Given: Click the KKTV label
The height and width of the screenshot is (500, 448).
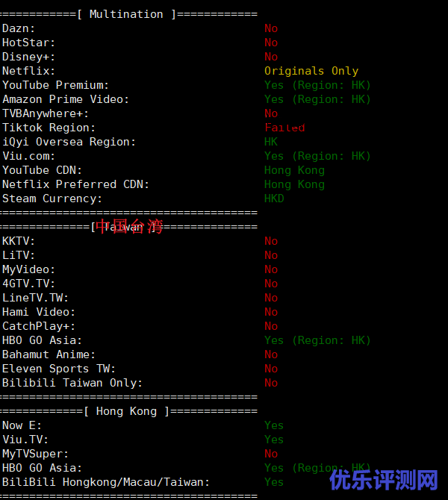Looking at the screenshot, I should (x=19, y=241).
